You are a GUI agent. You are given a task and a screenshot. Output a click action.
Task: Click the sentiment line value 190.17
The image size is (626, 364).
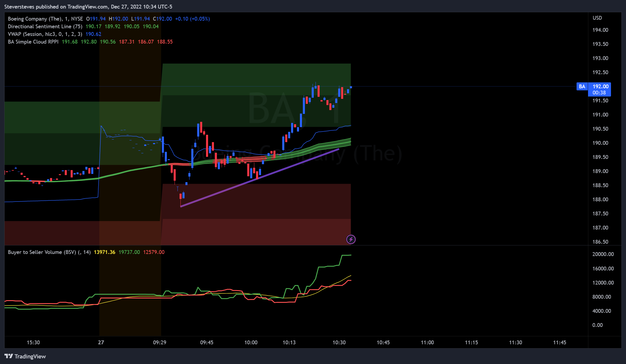click(94, 26)
